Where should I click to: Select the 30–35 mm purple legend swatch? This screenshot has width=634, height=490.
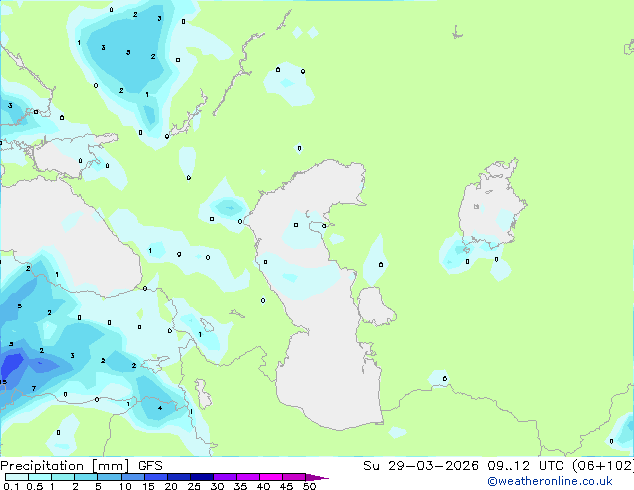(x=225, y=477)
